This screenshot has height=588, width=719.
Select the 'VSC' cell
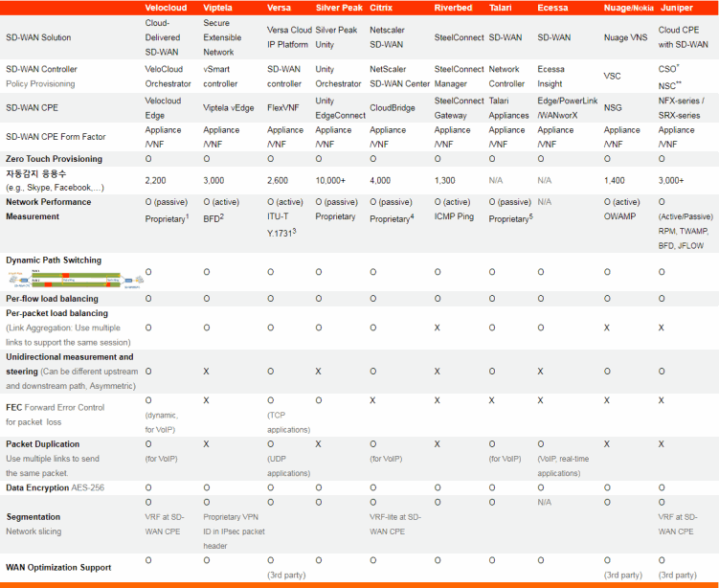point(612,77)
